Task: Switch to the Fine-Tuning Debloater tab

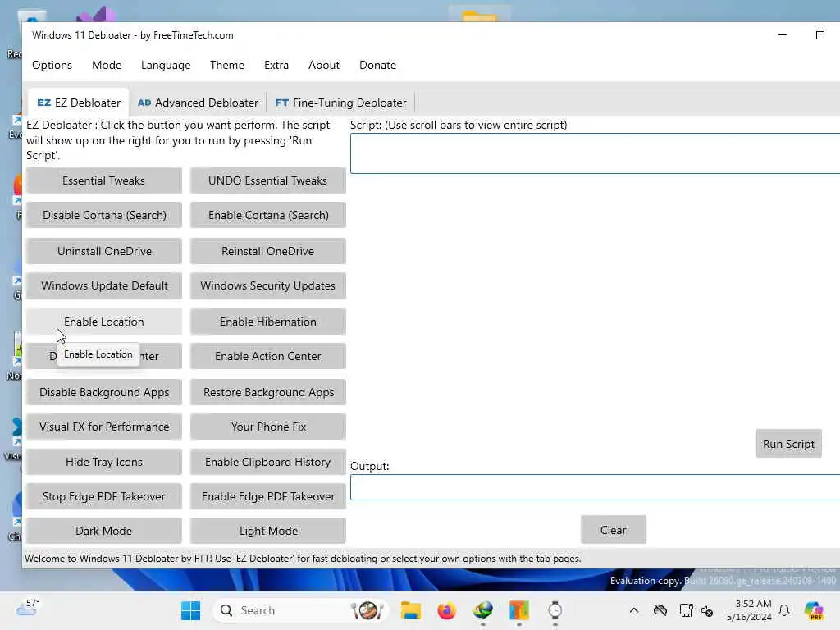Action: (340, 103)
